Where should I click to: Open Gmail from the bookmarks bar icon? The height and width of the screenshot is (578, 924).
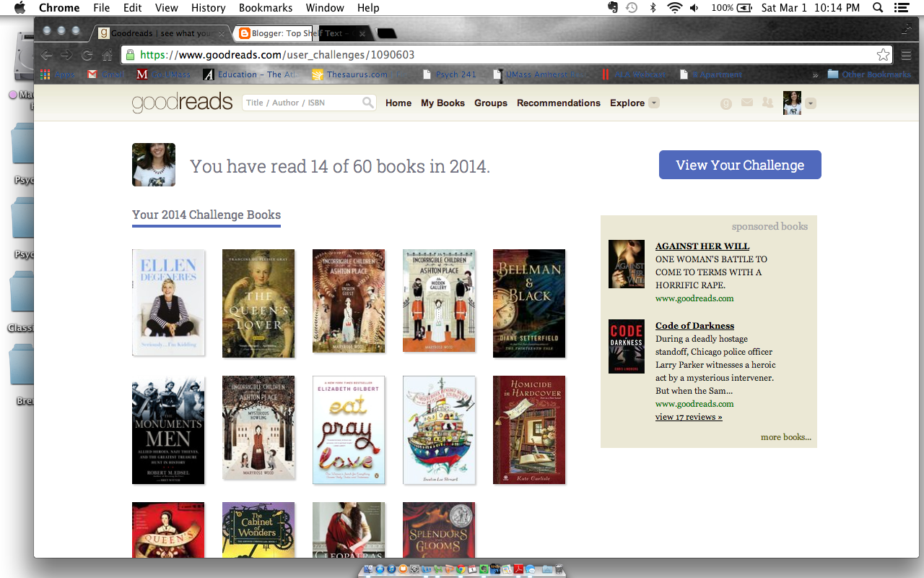tap(91, 74)
